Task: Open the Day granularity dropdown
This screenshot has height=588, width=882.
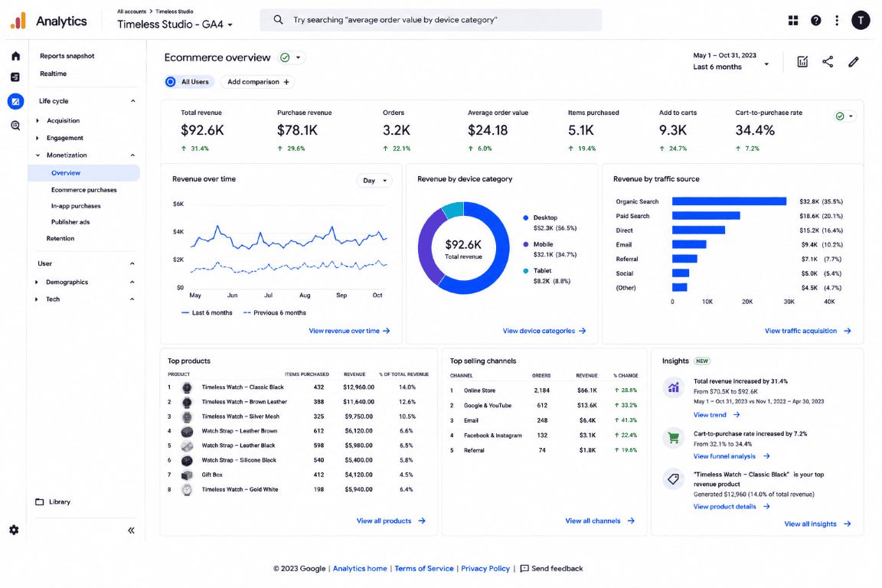Action: pyautogui.click(x=374, y=181)
